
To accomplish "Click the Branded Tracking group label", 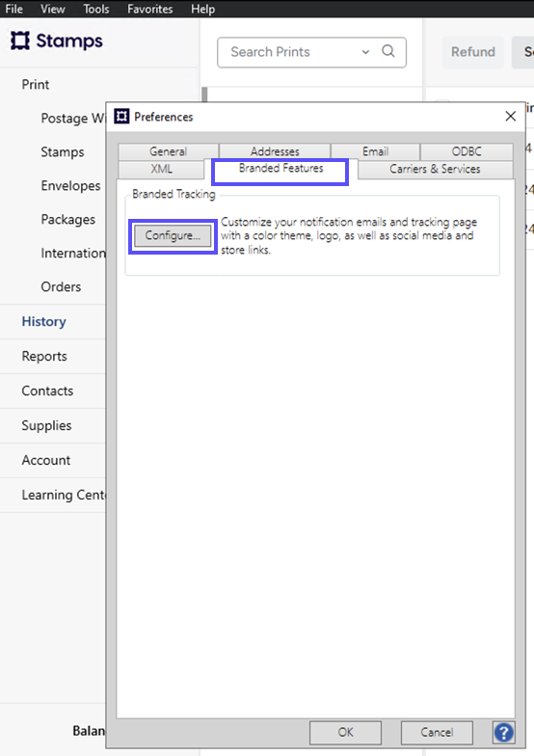I will (174, 194).
